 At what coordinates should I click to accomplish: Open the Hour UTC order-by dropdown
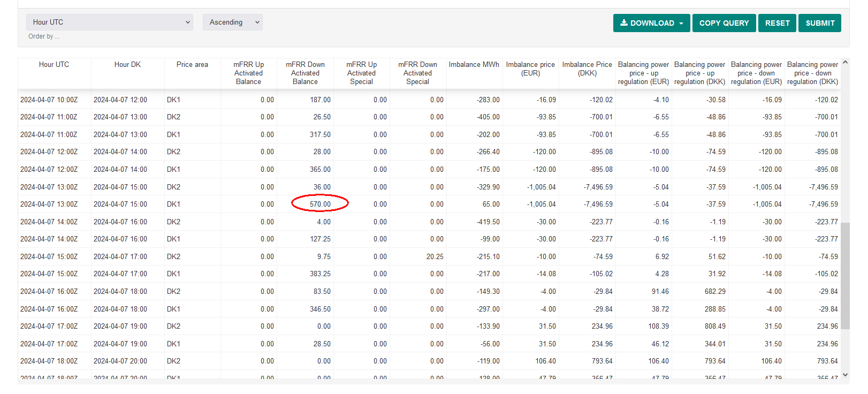[x=110, y=22]
